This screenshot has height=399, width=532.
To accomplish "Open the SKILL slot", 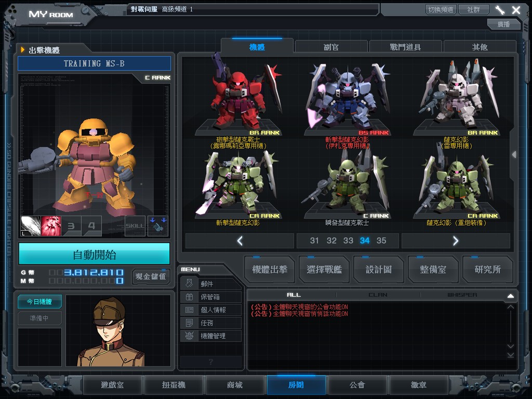I will point(135,226).
